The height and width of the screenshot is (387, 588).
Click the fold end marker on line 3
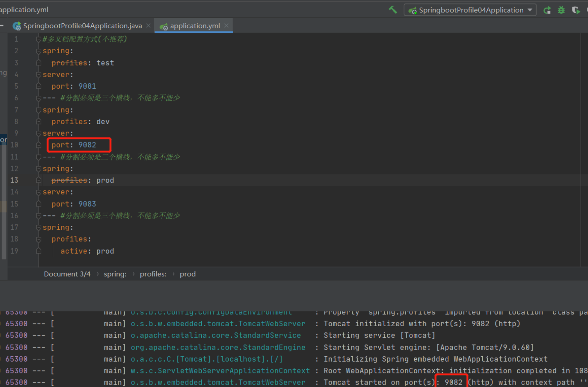[39, 63]
